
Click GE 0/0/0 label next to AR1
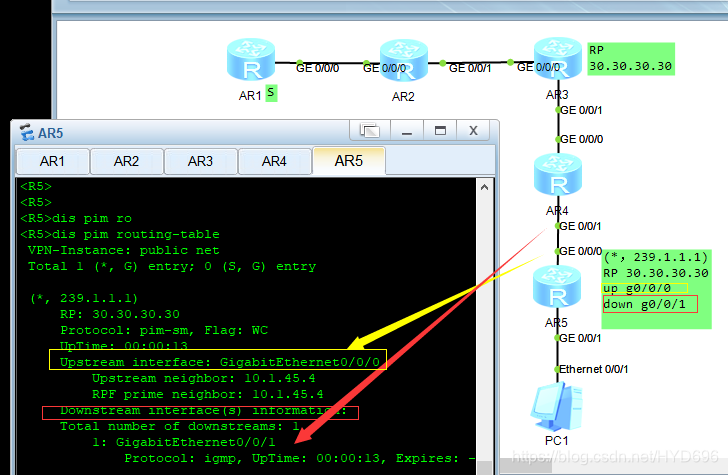coord(318,68)
